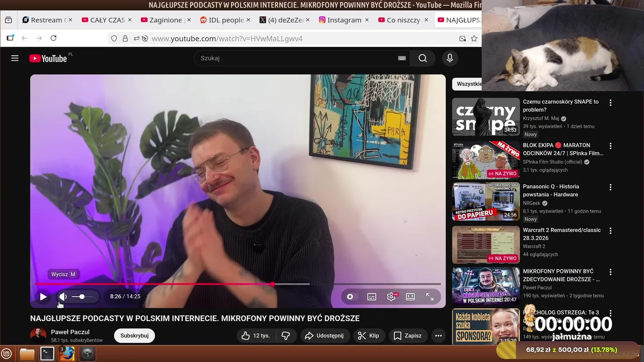644x362 pixels.
Task: Open the on-screen keyboard icon in search box
Action: [x=401, y=58]
